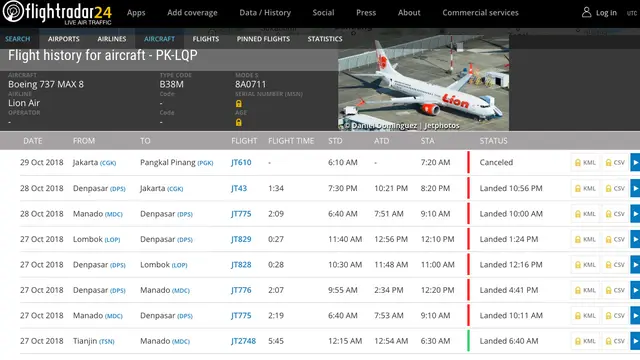640x360 pixels.
Task: Open flight JT610 link
Action: pos(241,162)
